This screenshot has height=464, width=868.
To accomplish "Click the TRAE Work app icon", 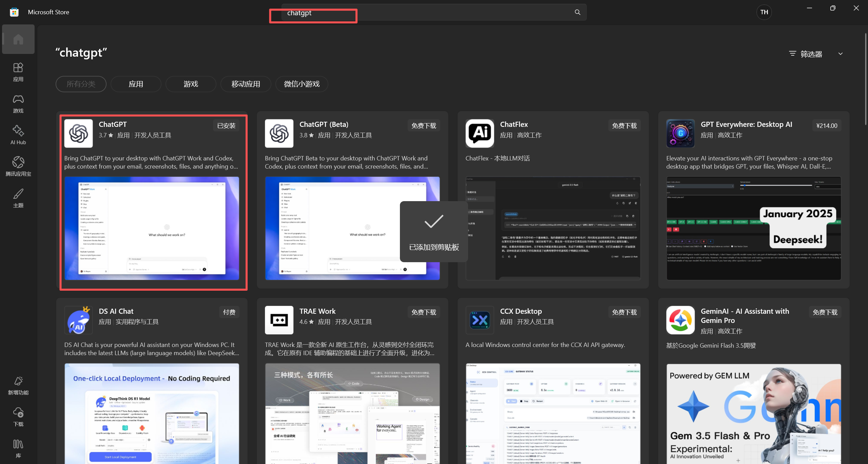I will [x=279, y=320].
